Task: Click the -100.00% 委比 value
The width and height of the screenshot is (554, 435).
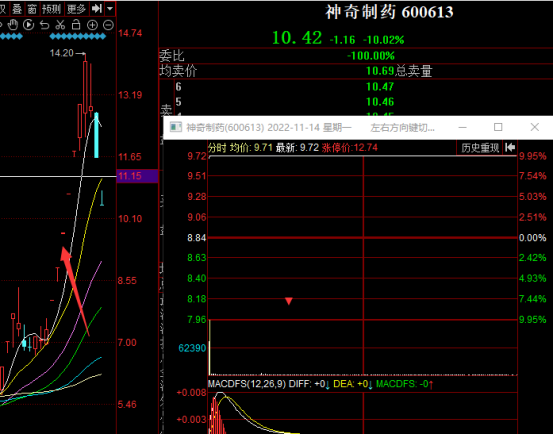Action: click(371, 55)
